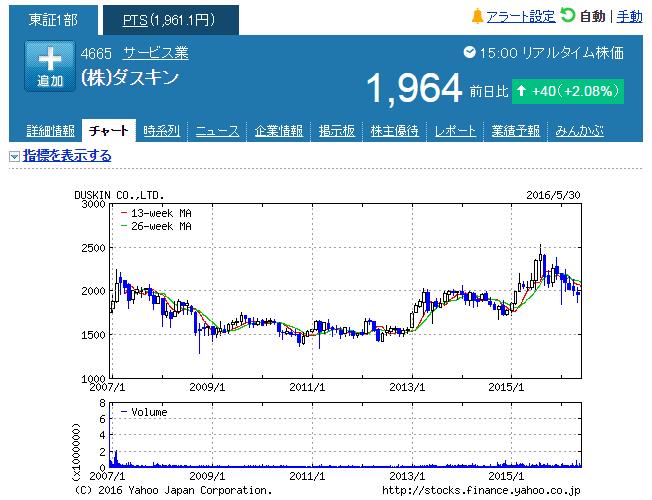Image resolution: width=652 pixels, height=500 pixels.
Task: Open the みんかぶ tab
Action: [x=580, y=131]
